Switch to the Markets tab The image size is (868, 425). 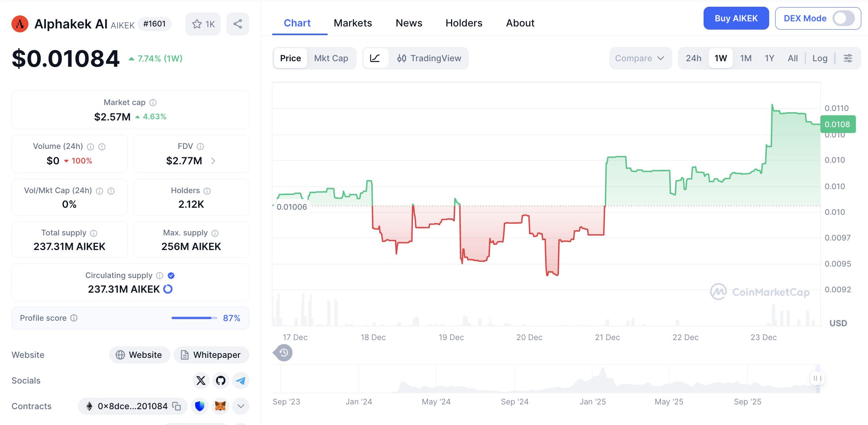(x=353, y=23)
